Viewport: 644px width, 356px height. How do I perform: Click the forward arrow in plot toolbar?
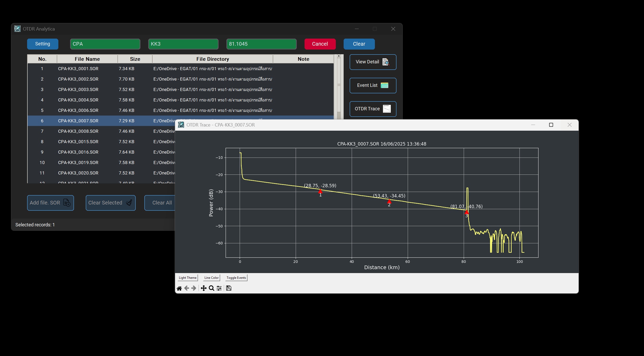pos(194,288)
